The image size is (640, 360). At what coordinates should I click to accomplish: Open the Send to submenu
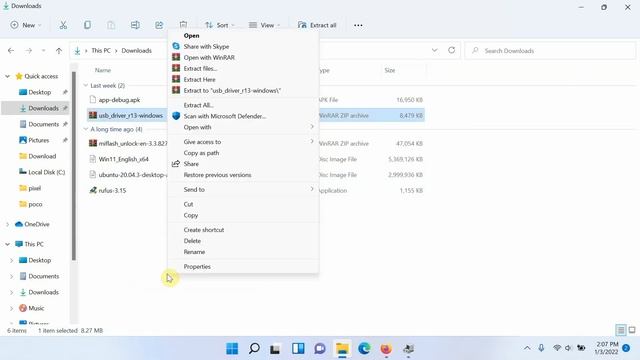tap(243, 190)
